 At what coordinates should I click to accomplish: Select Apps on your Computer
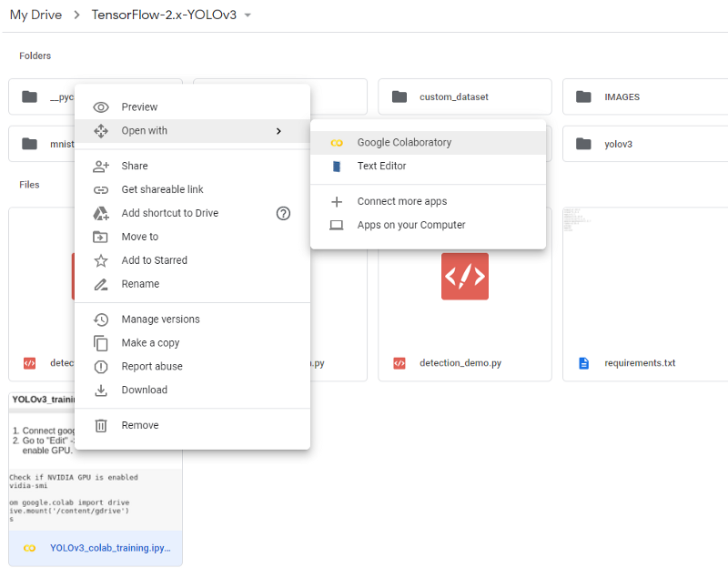coord(428,225)
